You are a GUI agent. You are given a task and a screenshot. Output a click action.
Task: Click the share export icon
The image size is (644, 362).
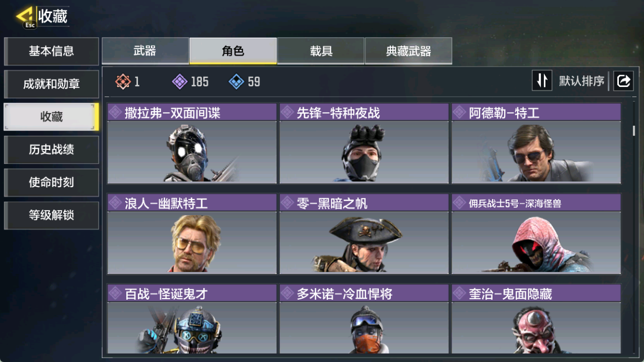pyautogui.click(x=624, y=81)
